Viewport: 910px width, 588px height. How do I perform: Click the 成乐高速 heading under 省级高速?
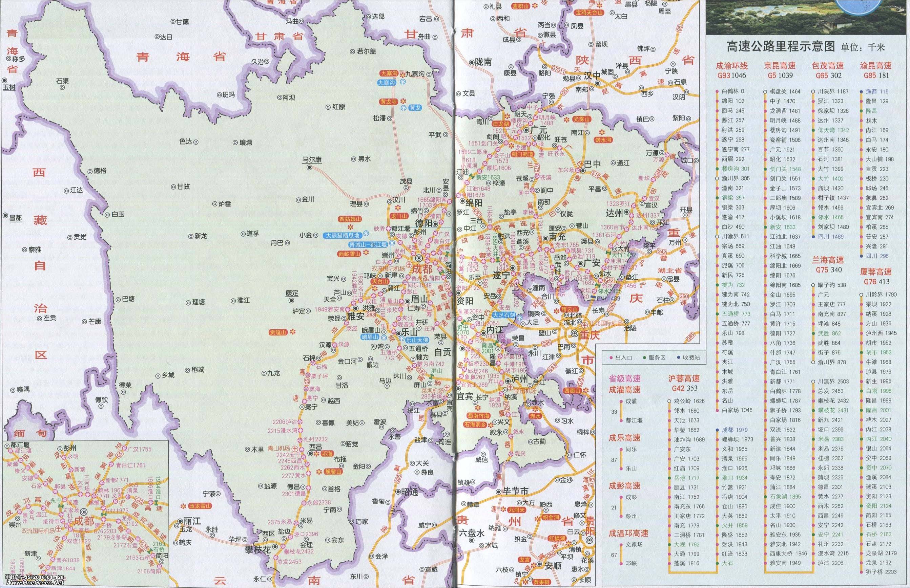[x=624, y=438]
